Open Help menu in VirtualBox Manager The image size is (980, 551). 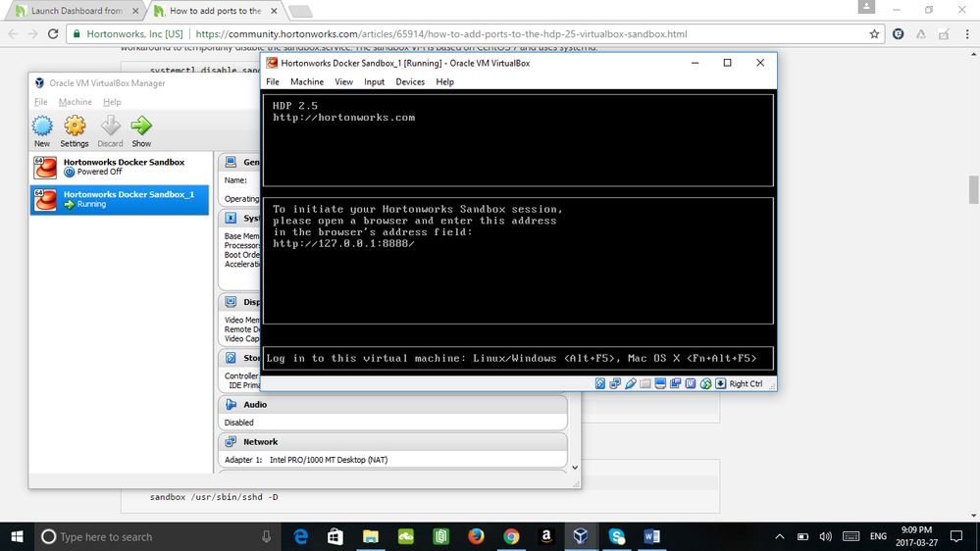coord(112,102)
